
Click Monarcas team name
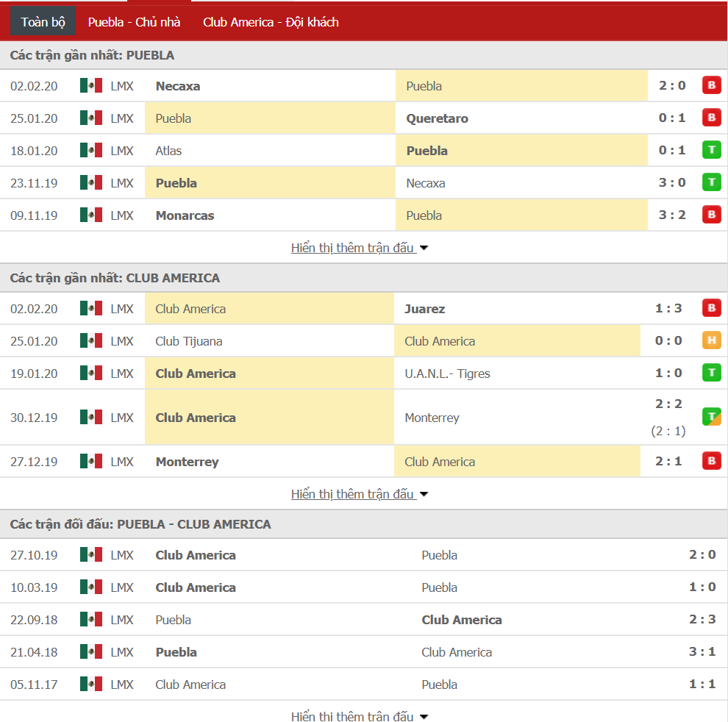pyautogui.click(x=185, y=215)
